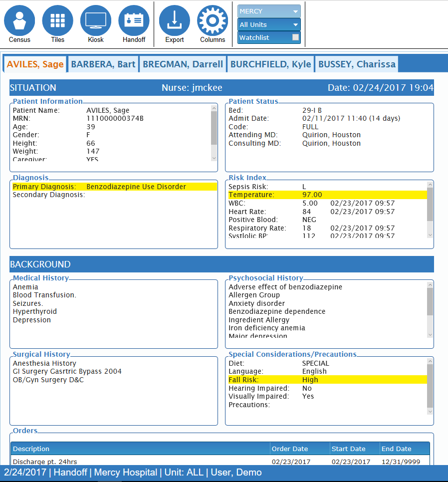Click GI Surgery Gasrtric Bypass 2004 entry

coord(67,371)
